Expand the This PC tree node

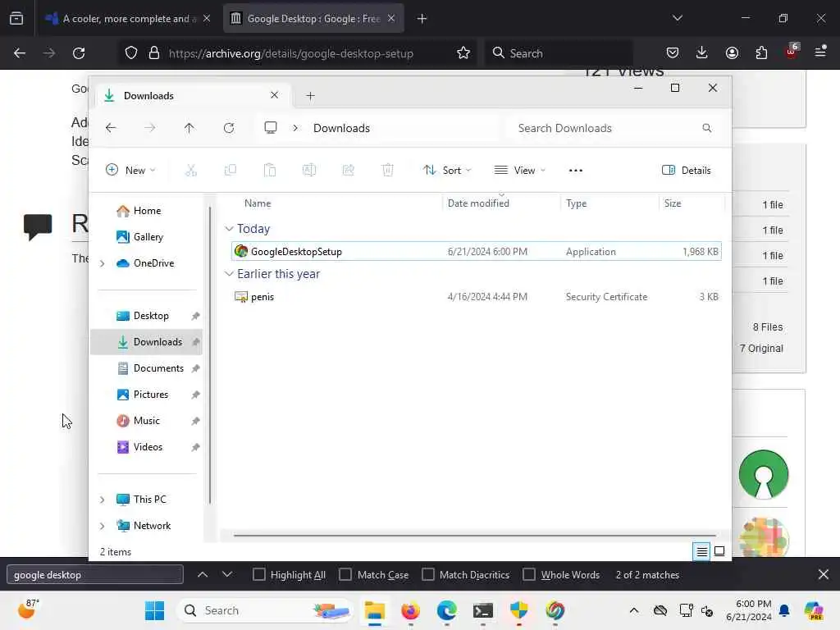point(103,500)
